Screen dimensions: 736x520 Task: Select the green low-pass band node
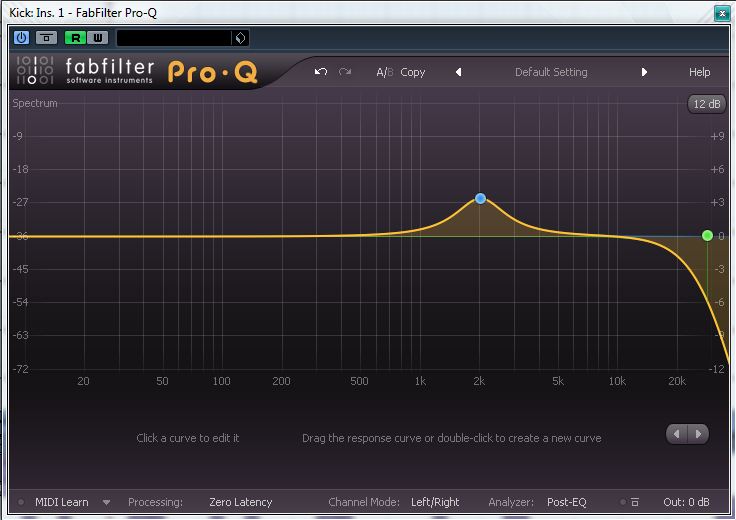pos(707,236)
